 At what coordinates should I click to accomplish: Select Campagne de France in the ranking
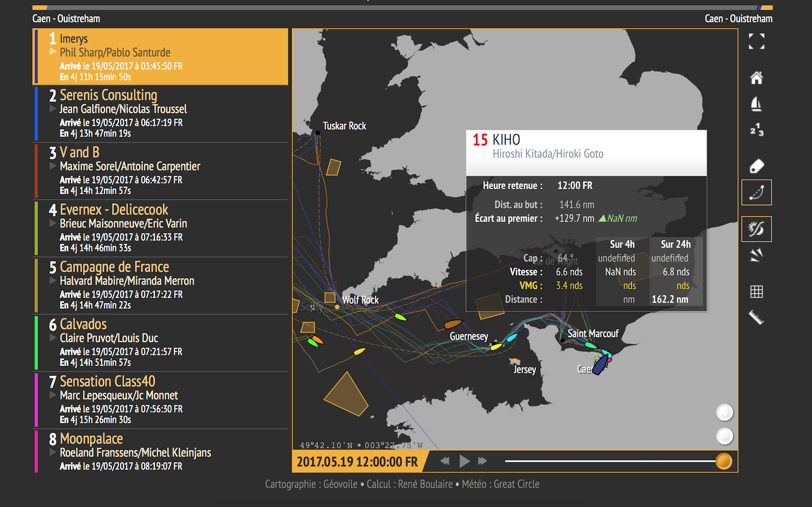point(160,286)
